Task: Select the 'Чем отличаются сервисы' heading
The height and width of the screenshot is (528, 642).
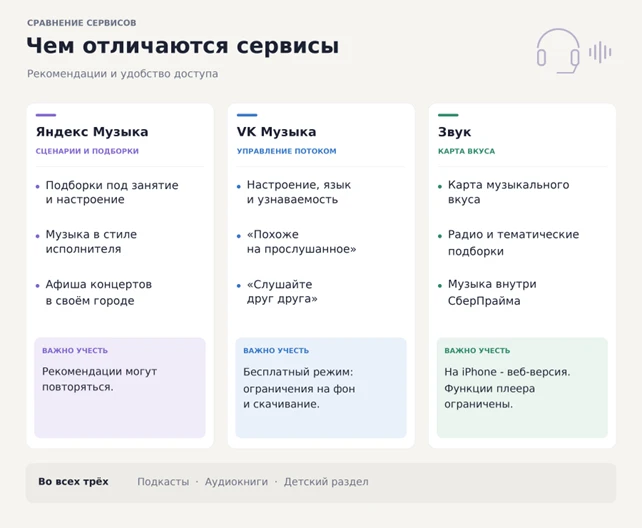Action: pos(183,45)
